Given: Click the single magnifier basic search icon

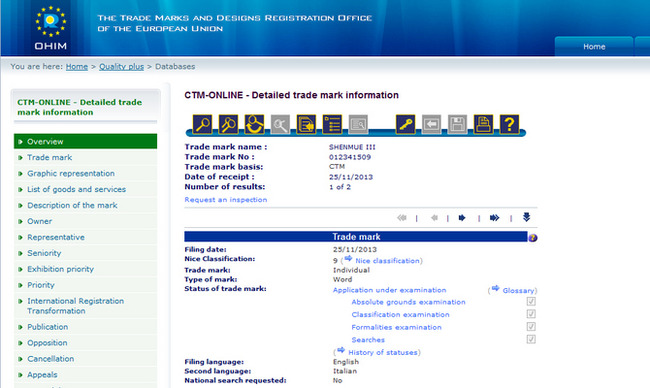Looking at the screenshot, I should click(x=202, y=124).
